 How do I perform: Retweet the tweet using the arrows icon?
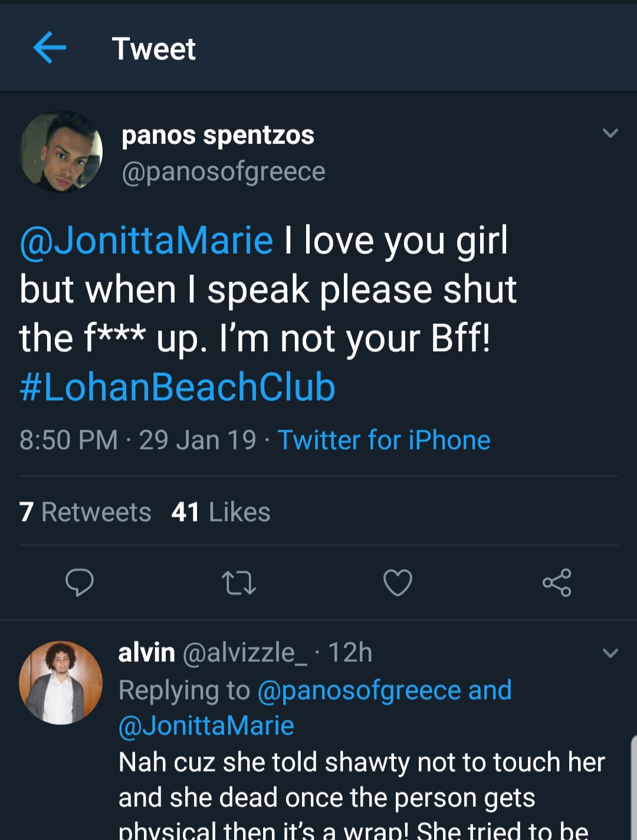point(239,583)
